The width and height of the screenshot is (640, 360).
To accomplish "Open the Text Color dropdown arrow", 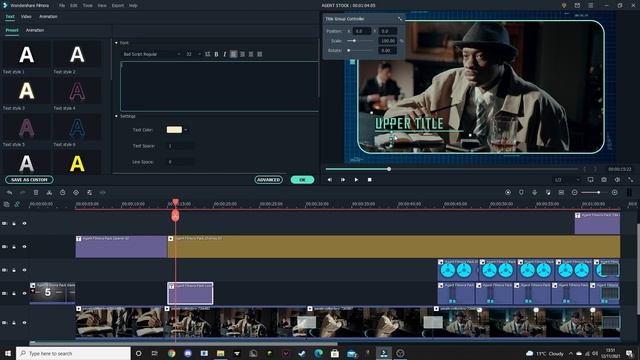I will [x=186, y=130].
